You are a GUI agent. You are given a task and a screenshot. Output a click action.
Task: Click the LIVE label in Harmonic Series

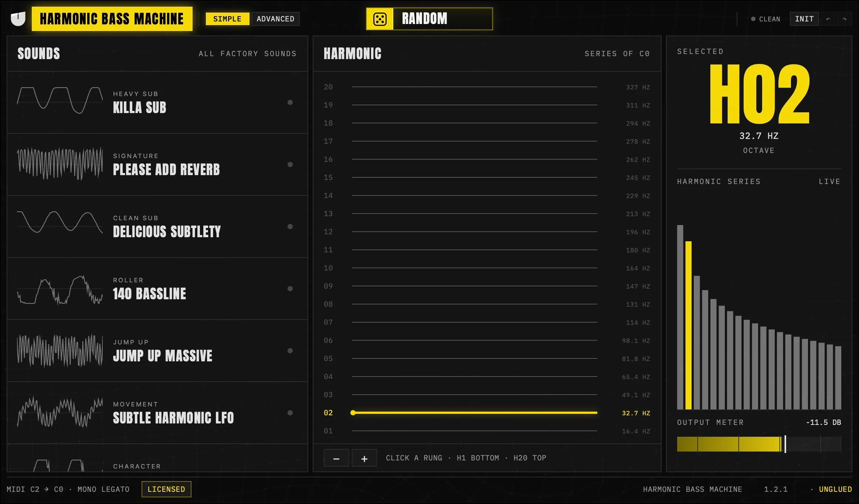pos(829,181)
